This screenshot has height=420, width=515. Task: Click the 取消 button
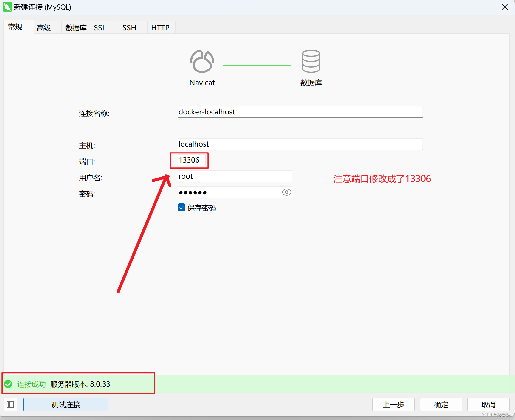click(488, 405)
